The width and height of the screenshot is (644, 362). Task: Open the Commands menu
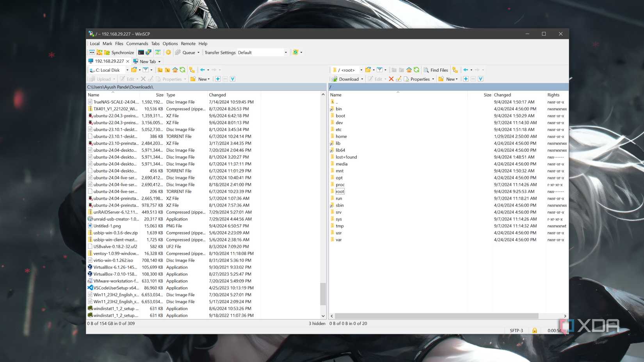[137, 44]
